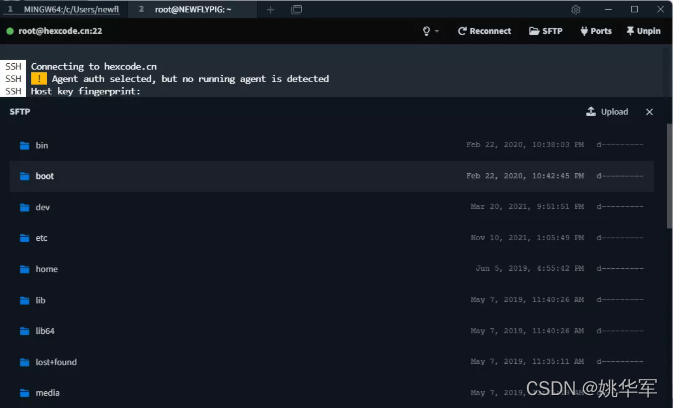Open the split tab layout icon
This screenshot has height=408, width=673.
(x=297, y=9)
